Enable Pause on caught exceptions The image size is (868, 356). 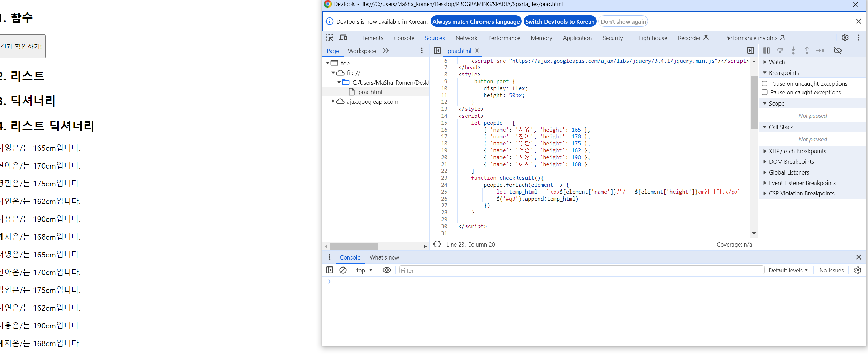coord(765,92)
